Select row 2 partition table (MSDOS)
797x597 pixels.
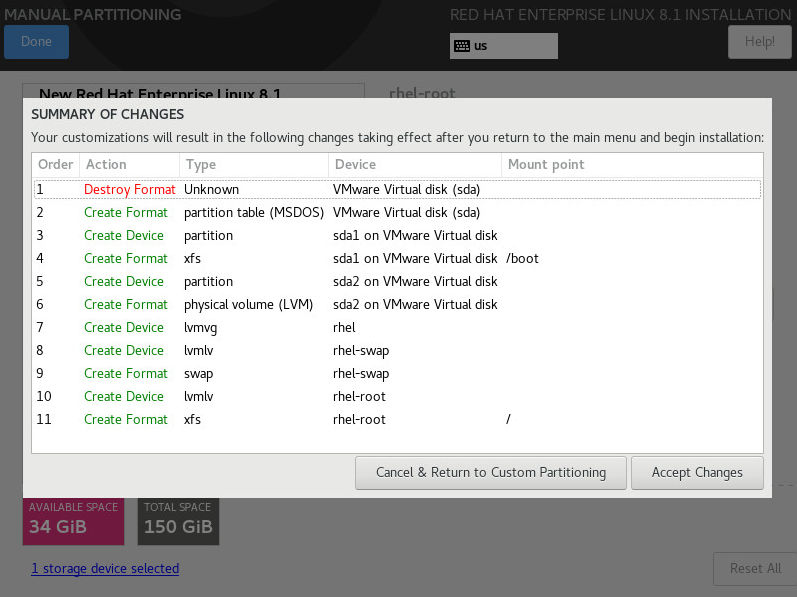point(397,212)
